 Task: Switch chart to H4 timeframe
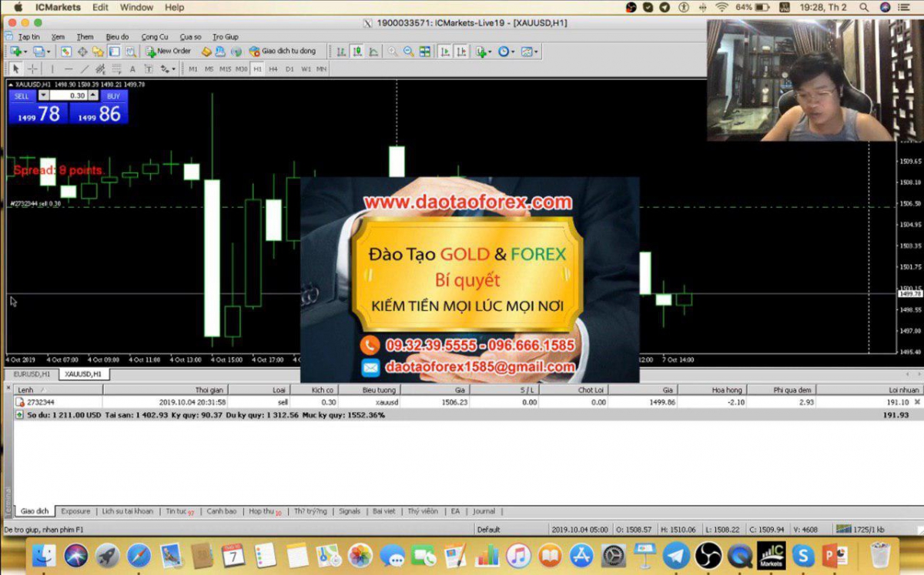[x=273, y=69]
